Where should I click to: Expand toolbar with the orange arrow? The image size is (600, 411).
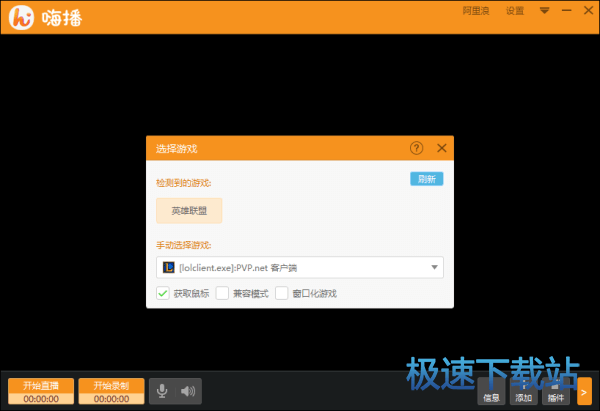tap(584, 391)
